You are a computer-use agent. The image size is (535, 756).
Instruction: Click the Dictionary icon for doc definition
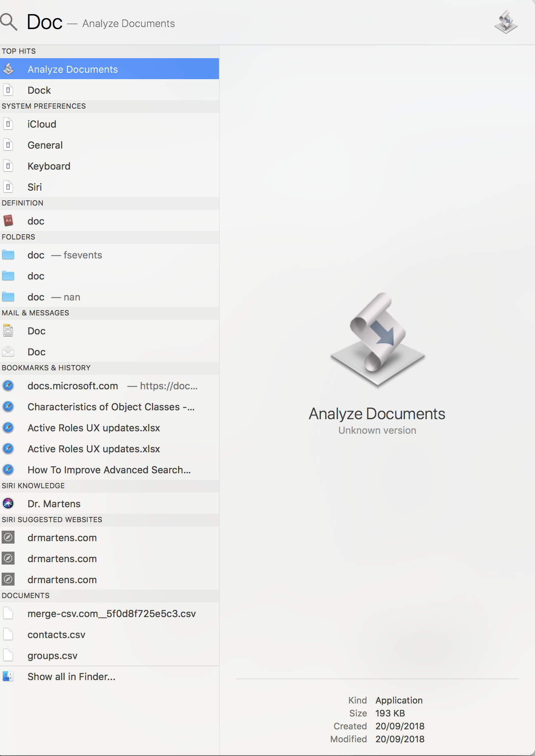coord(8,221)
